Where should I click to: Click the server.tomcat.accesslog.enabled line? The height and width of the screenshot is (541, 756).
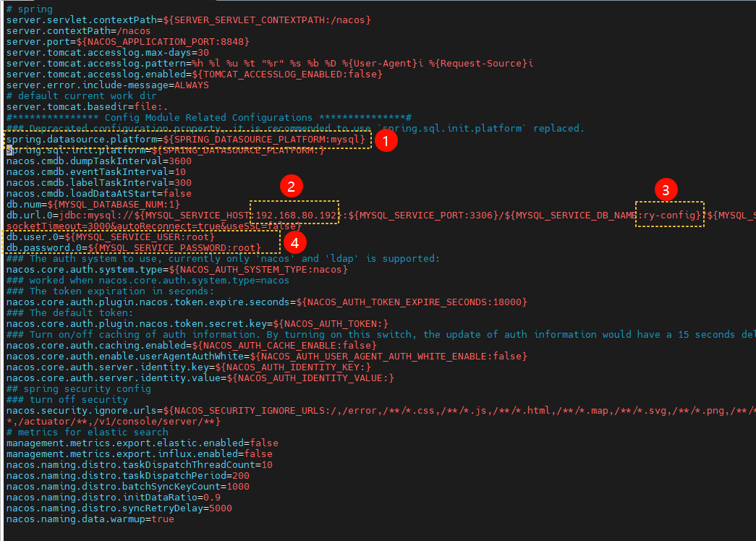(x=195, y=74)
